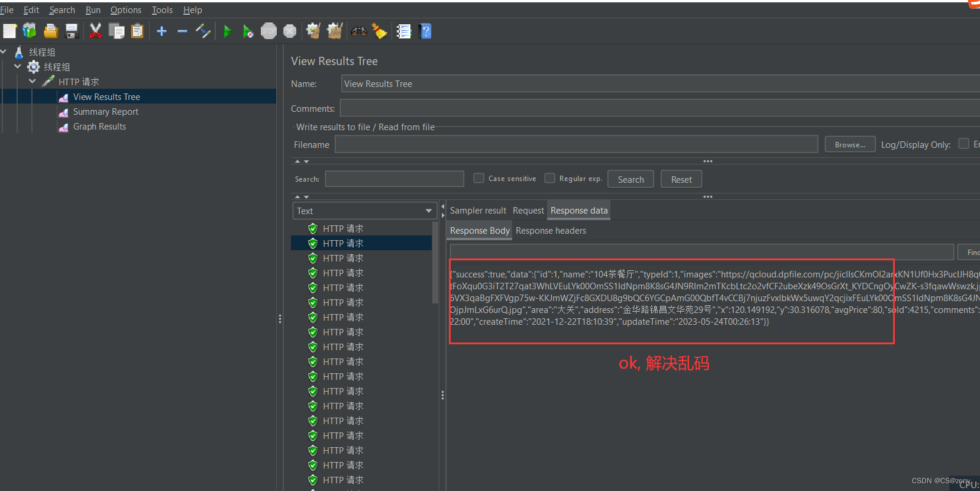Open the Templates toolbar icon
Screen dimensions: 980x491
click(x=30, y=31)
